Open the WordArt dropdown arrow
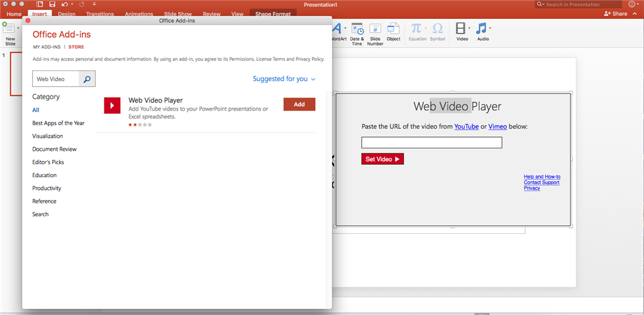Screen dimensions: 644x315 pos(345,28)
